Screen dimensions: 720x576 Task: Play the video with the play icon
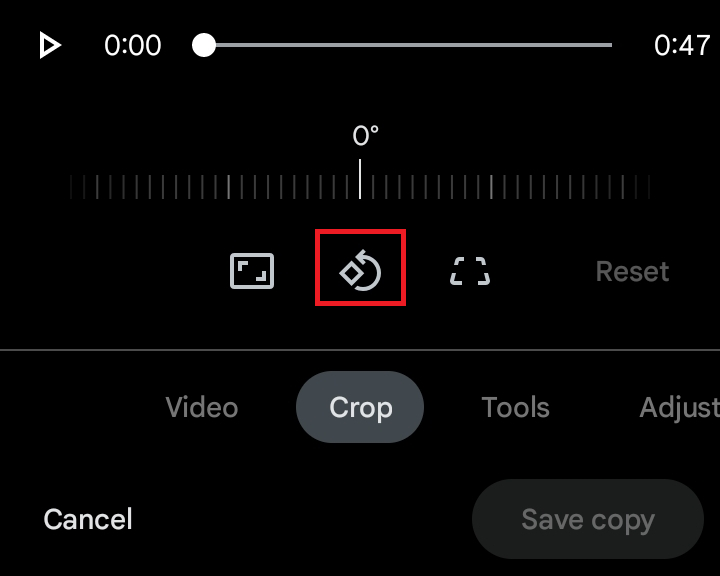click(49, 45)
